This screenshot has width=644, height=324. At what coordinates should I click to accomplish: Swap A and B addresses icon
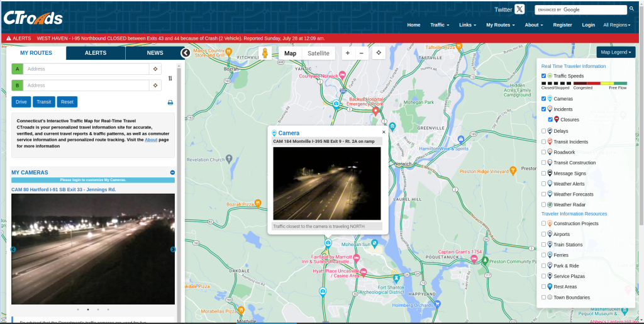click(x=170, y=79)
